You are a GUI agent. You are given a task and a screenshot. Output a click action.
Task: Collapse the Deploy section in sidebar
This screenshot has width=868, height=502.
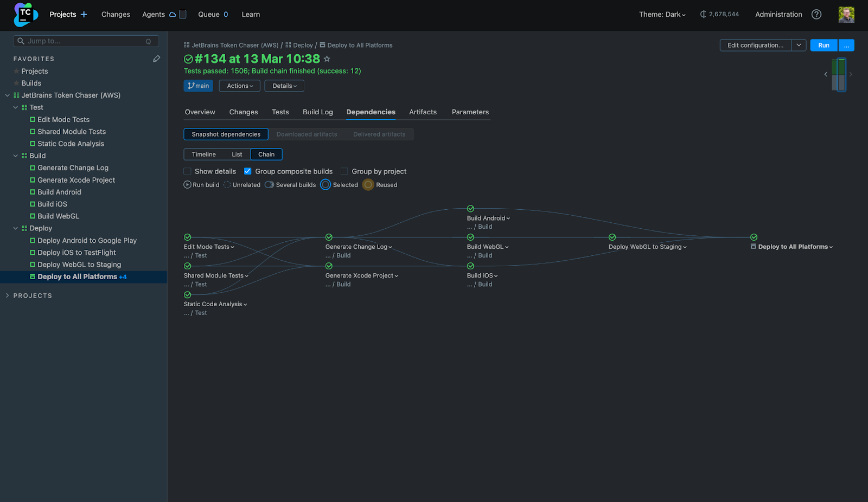click(x=15, y=228)
